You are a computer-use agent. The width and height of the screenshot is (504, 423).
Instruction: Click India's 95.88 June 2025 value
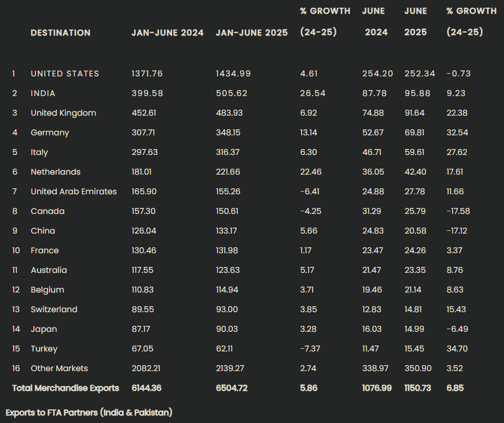[x=417, y=93]
